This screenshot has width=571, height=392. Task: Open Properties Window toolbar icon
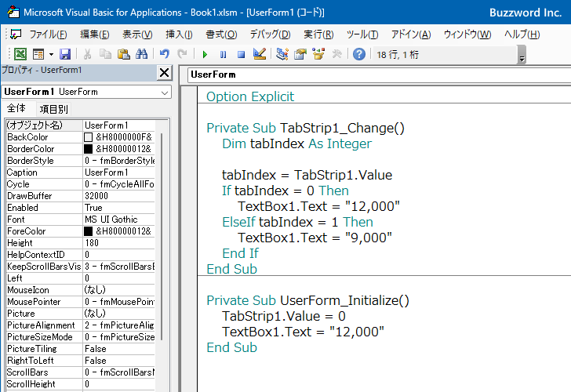[x=300, y=54]
